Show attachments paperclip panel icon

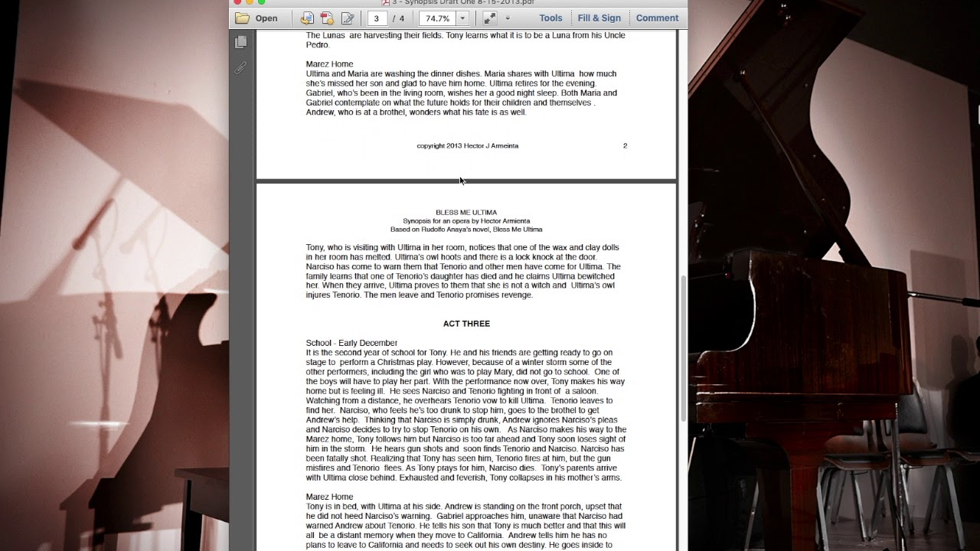[241, 67]
